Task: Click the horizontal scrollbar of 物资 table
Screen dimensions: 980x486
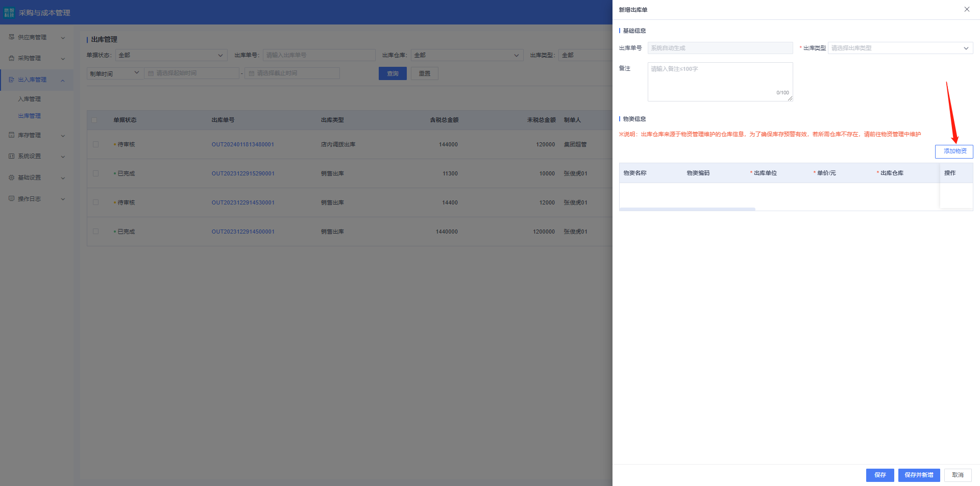Action: click(x=687, y=209)
